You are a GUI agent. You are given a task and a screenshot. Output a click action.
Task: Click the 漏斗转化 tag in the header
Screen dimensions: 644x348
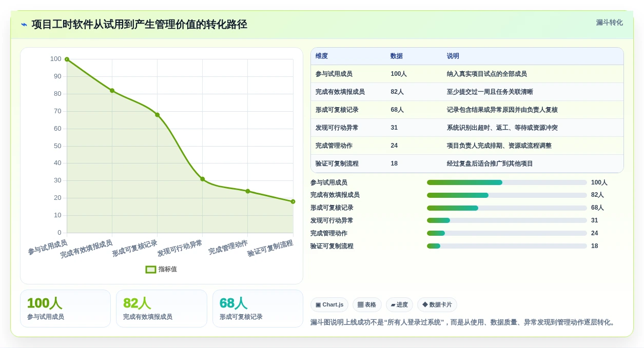(609, 23)
